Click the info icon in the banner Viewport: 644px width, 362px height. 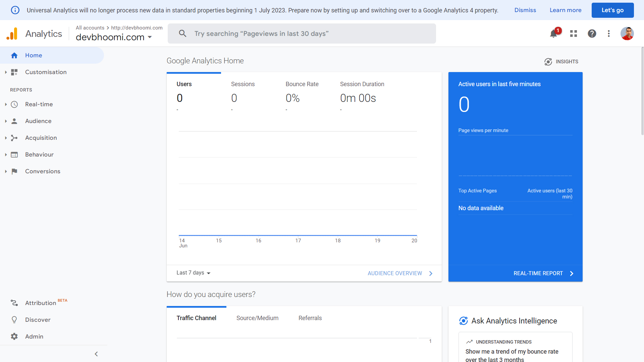(15, 10)
